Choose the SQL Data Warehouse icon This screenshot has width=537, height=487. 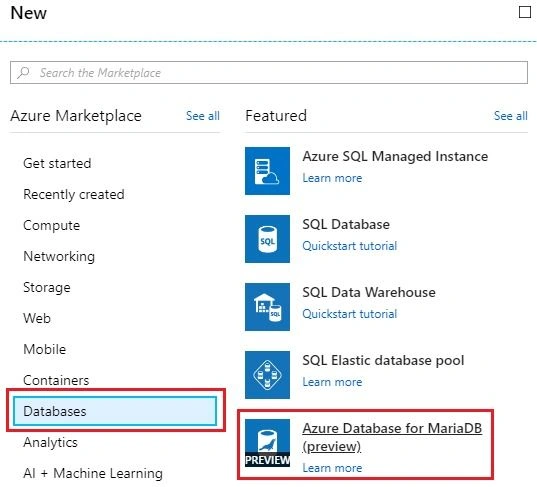pyautogui.click(x=267, y=307)
